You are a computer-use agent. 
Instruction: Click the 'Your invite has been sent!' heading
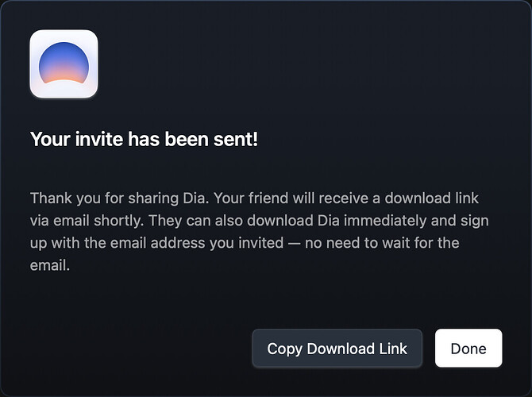(144, 139)
